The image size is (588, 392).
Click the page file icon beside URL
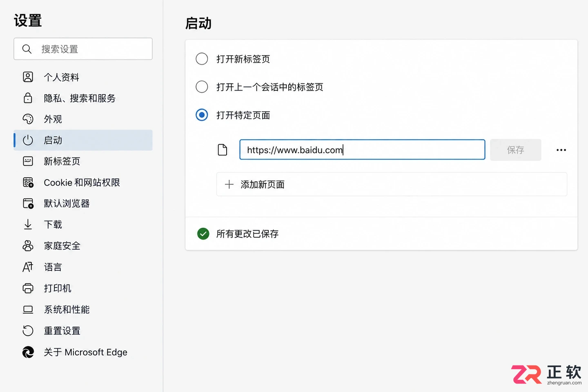tap(223, 150)
